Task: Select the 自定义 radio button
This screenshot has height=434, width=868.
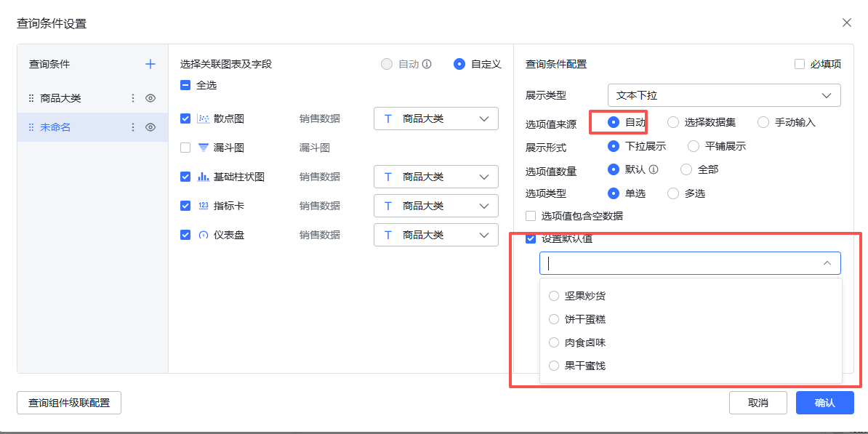Action: pos(459,64)
